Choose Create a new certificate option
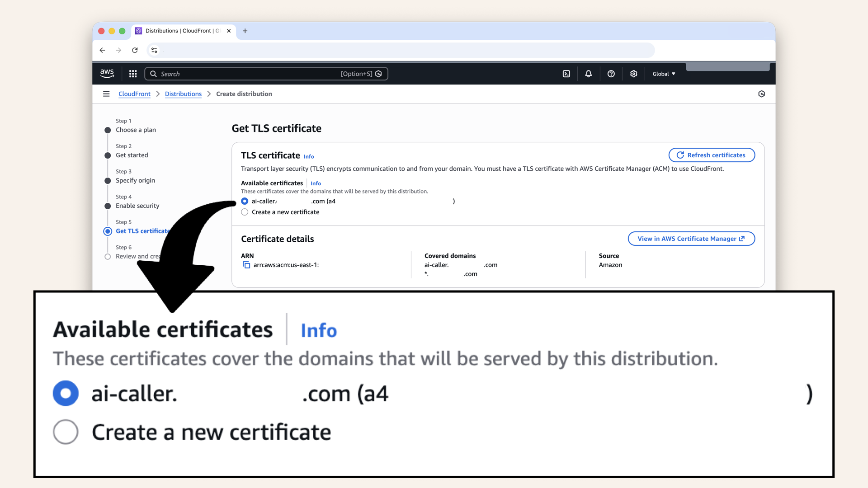This screenshot has height=488, width=868. click(245, 212)
